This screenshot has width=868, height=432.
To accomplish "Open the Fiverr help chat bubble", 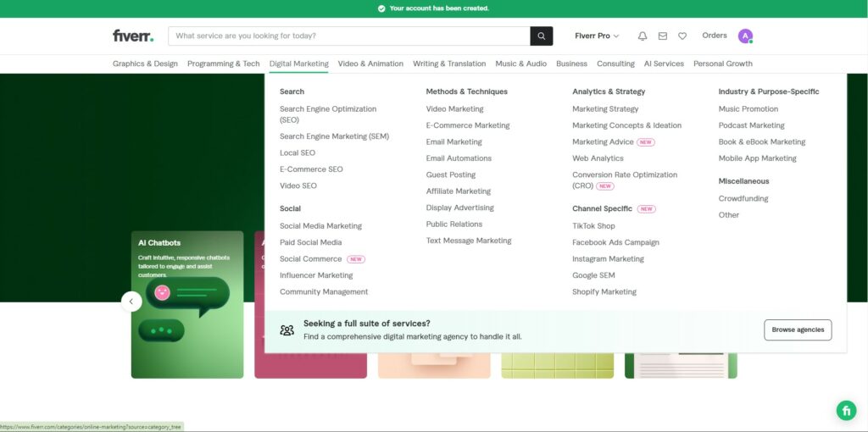I will tap(846, 411).
